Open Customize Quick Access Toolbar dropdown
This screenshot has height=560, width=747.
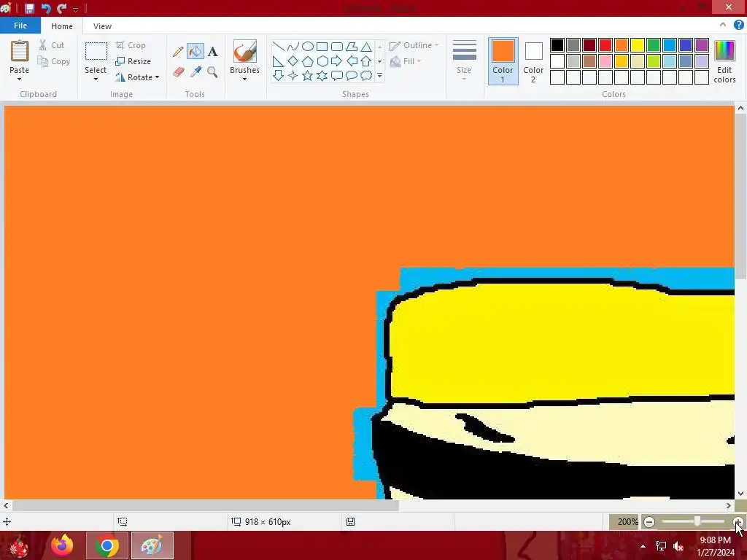coord(75,9)
